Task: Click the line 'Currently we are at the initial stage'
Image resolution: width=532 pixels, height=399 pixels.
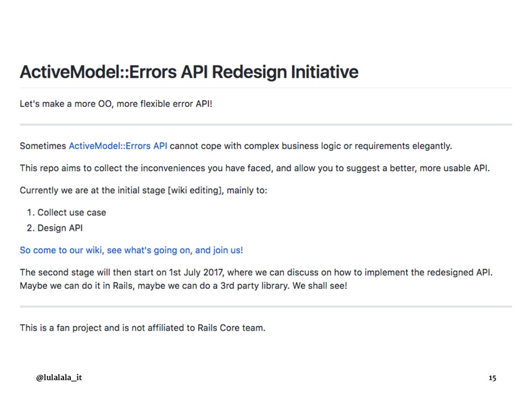Action: 143,190
